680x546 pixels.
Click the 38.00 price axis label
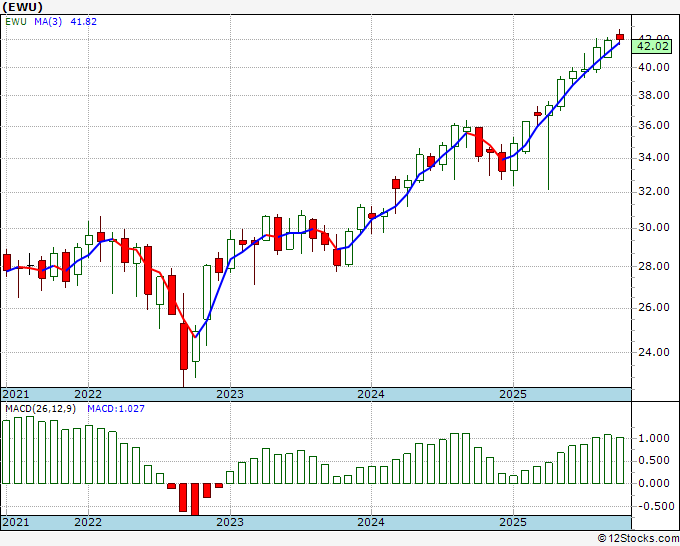tap(654, 95)
